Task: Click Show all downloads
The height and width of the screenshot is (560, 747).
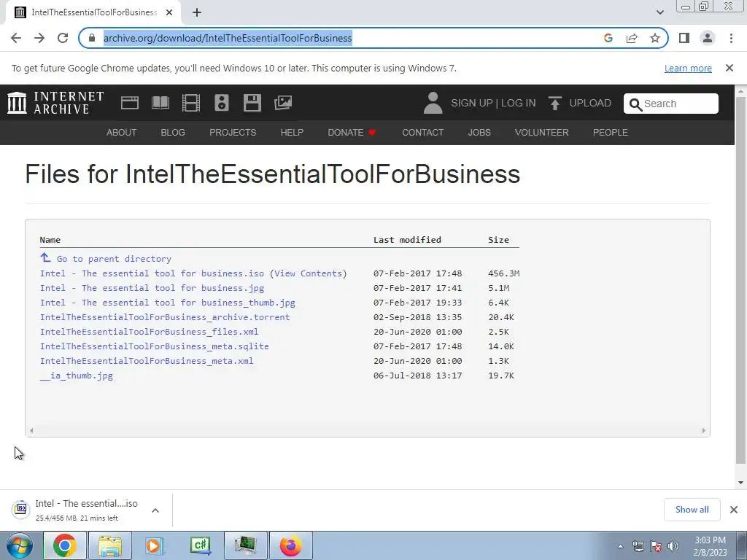Action: (692, 510)
